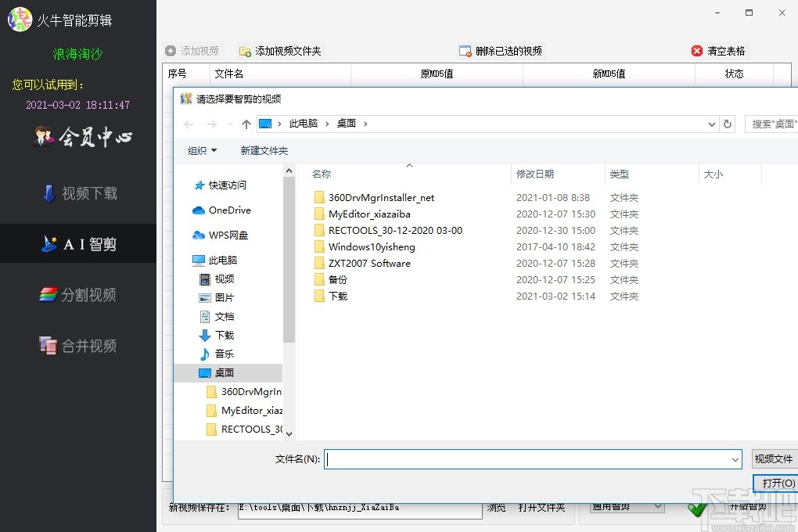Viewport: 798px width, 532px height.
Task: Expand the 组织 dropdown menu
Action: [x=201, y=150]
